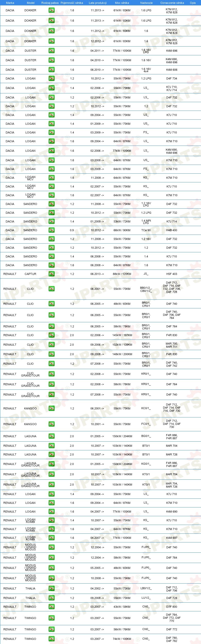
Task: Click the Moc silnika column header
Action: coord(122,3)
